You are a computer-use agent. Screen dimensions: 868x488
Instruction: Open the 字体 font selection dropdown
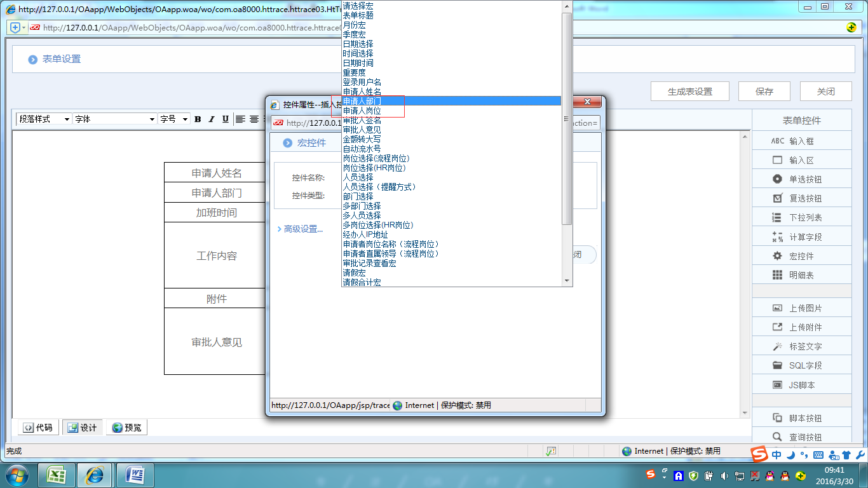pos(113,118)
